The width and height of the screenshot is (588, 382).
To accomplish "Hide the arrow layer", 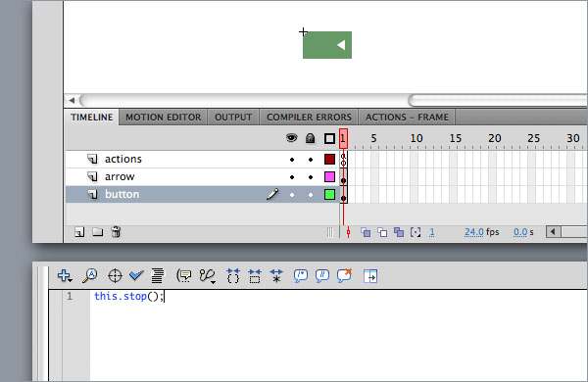I will tap(292, 177).
